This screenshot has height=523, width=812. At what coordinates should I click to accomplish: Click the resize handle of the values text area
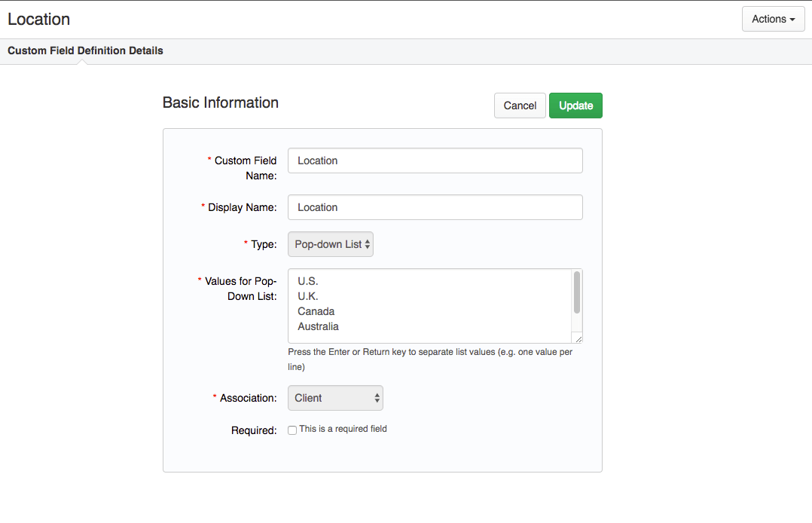click(x=579, y=340)
